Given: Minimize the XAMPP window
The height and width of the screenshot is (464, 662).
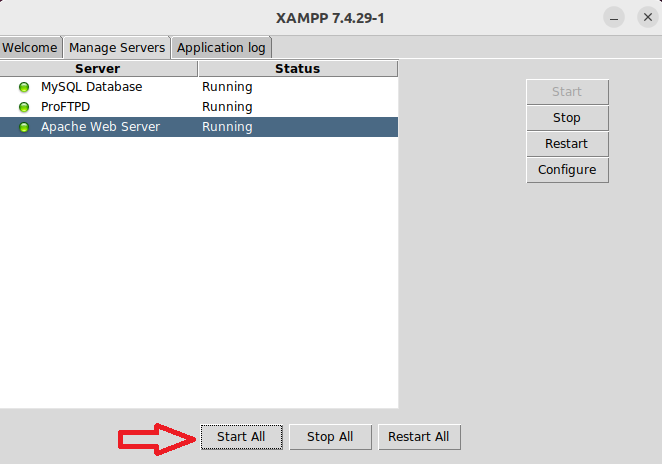Looking at the screenshot, I should 614,18.
